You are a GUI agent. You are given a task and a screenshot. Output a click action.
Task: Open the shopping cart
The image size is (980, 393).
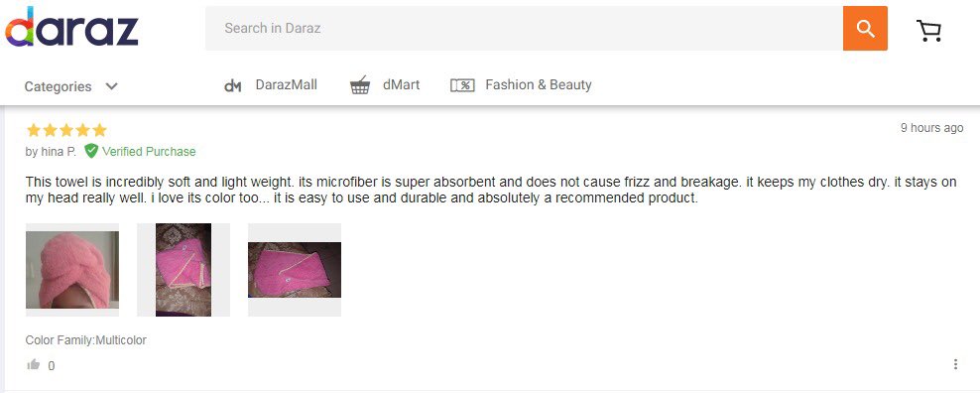928,30
